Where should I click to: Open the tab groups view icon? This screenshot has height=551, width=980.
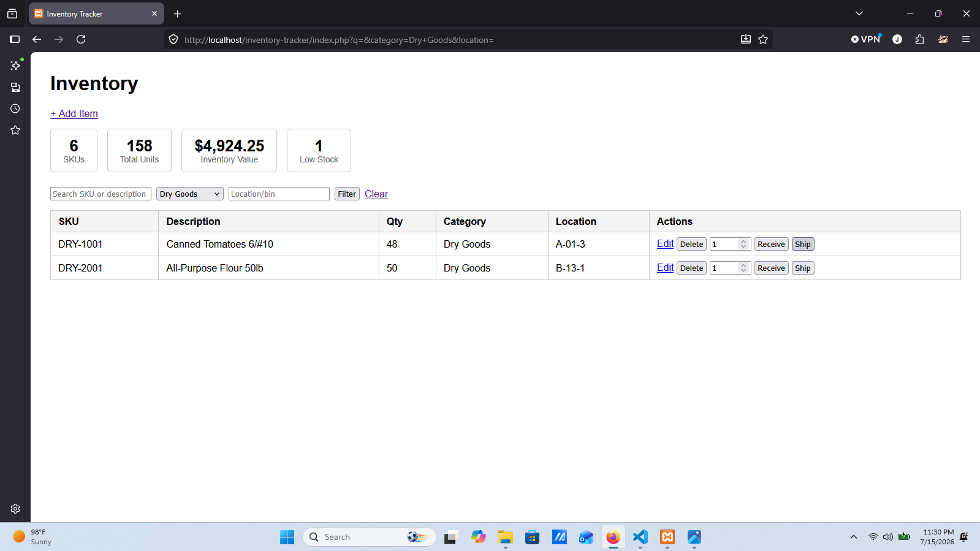12,13
